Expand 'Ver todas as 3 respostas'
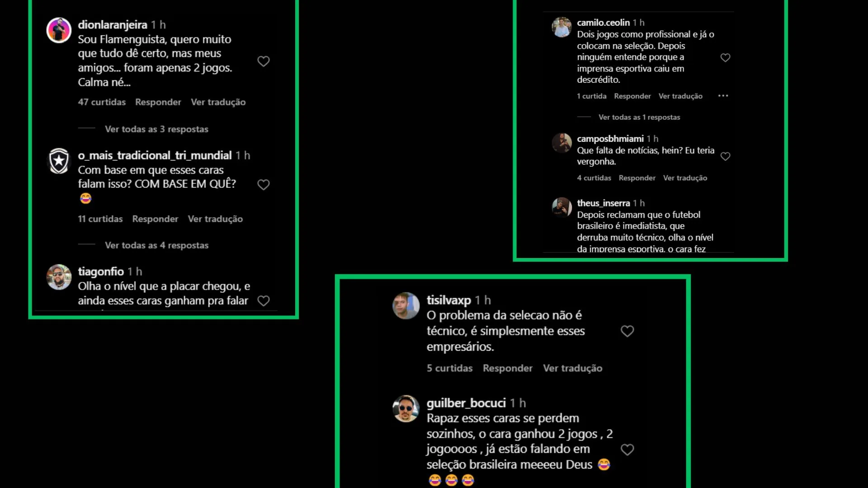Viewport: 868px width, 488px height. (x=156, y=129)
